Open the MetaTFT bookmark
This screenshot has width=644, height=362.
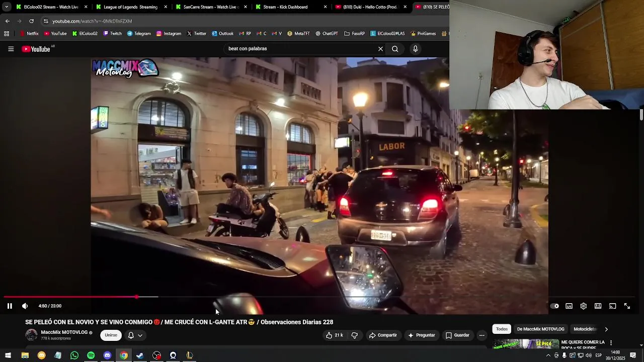pyautogui.click(x=298, y=34)
